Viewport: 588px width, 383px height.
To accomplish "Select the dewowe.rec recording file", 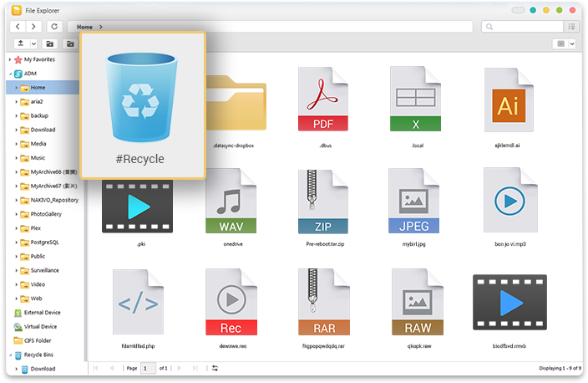I will [x=231, y=308].
